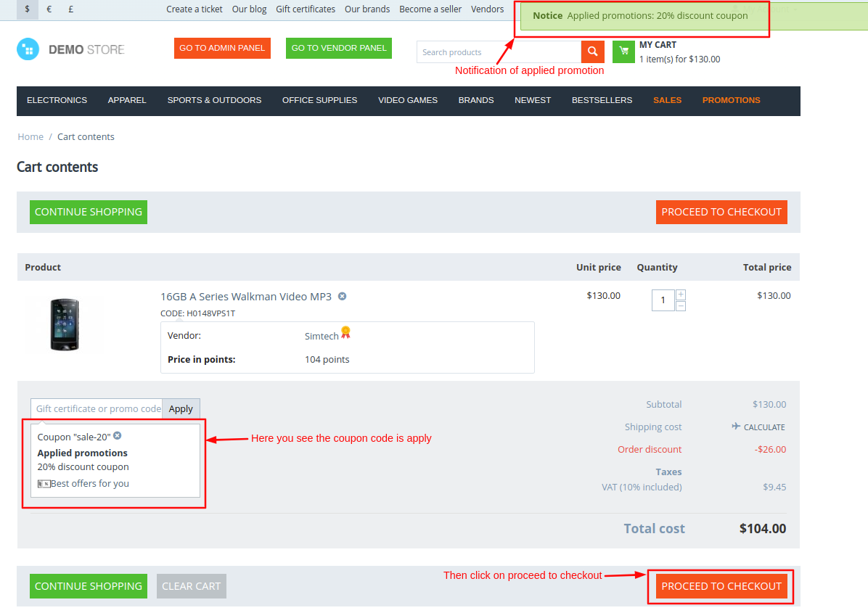This screenshot has width=868, height=613.
Task: Click the Simtech vendor award badge
Action: 345,332
